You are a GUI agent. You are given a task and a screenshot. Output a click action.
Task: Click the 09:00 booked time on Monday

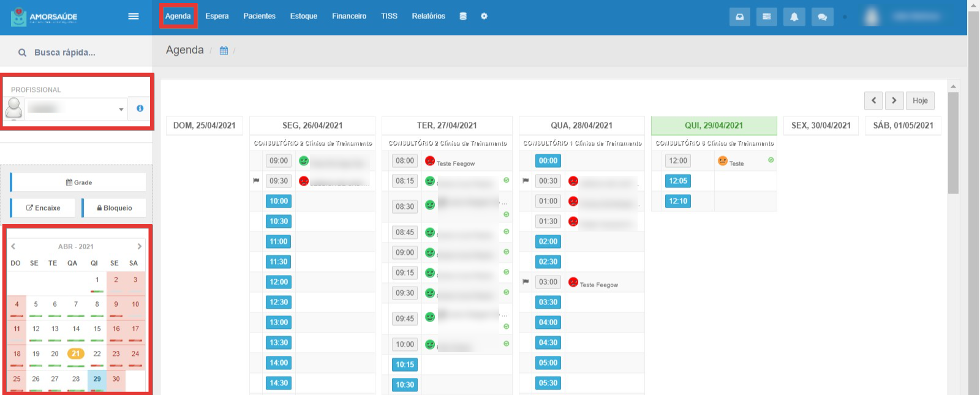coord(279,160)
